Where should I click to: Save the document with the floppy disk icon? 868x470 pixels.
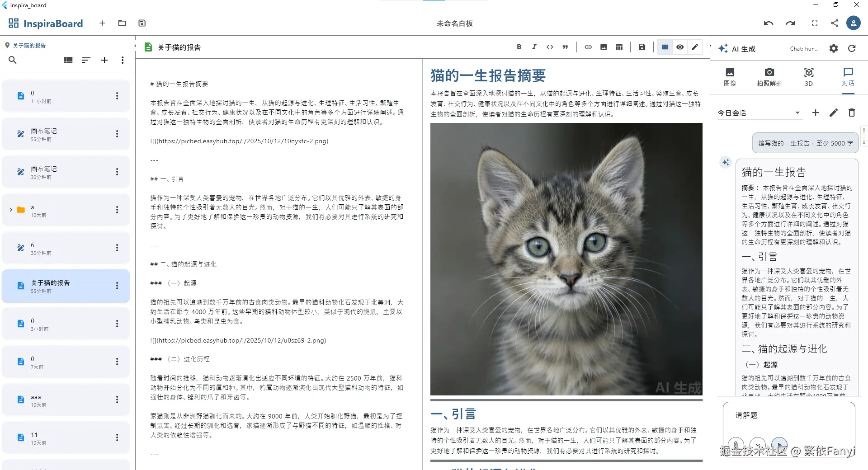click(642, 47)
